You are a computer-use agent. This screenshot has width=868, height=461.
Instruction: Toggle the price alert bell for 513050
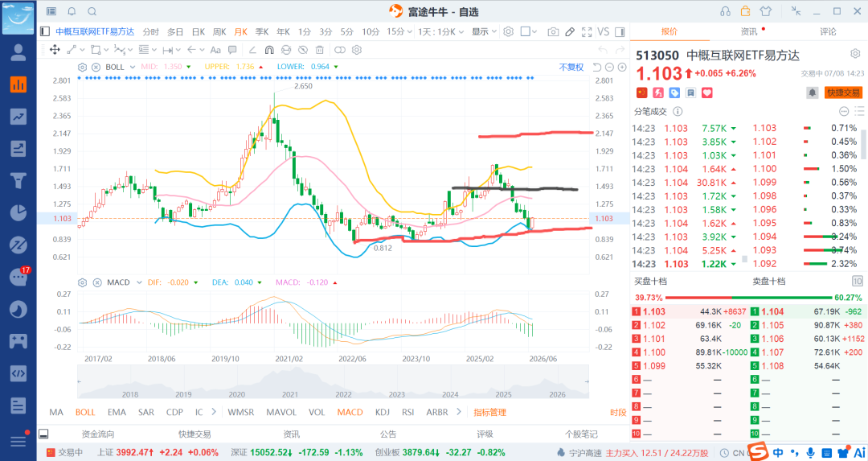tap(812, 93)
